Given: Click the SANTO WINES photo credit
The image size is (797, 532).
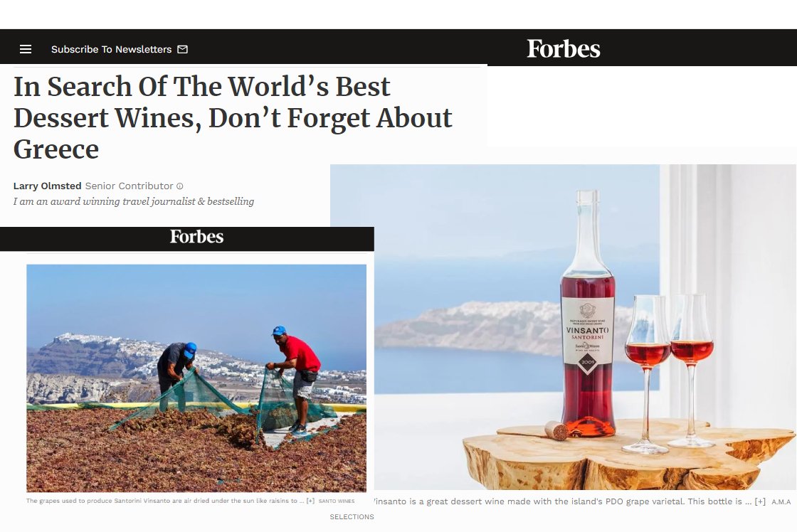Looking at the screenshot, I should click(x=337, y=501).
